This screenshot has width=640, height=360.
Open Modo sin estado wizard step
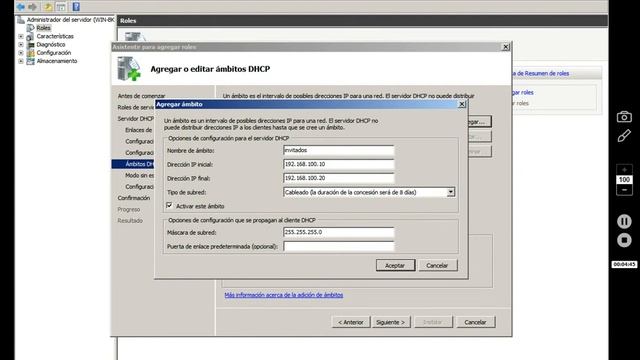(140, 175)
